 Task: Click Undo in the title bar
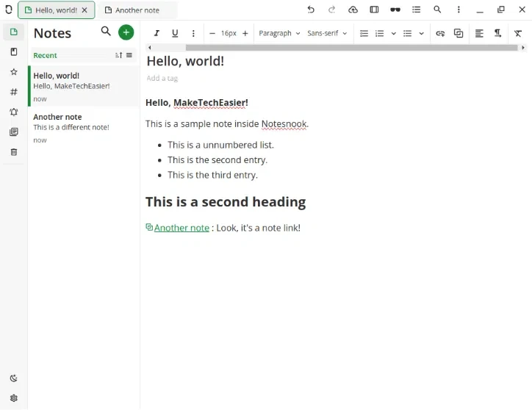click(311, 10)
